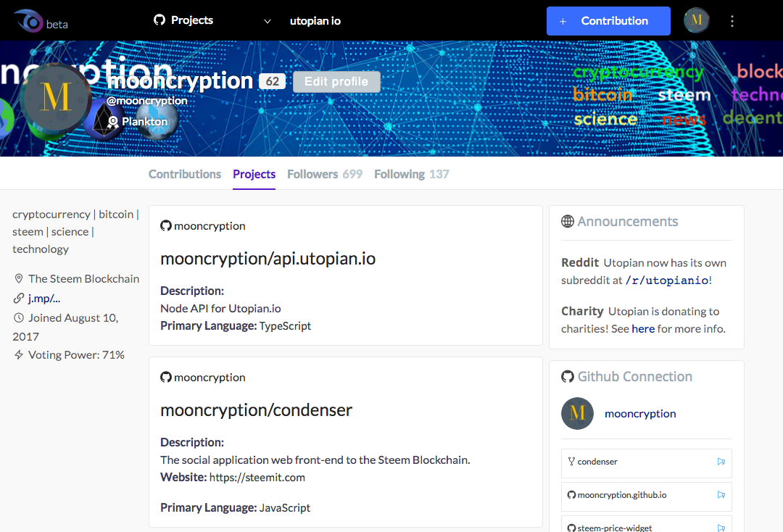783x532 pixels.
Task: Select the condenser repository row
Action: 647,463
